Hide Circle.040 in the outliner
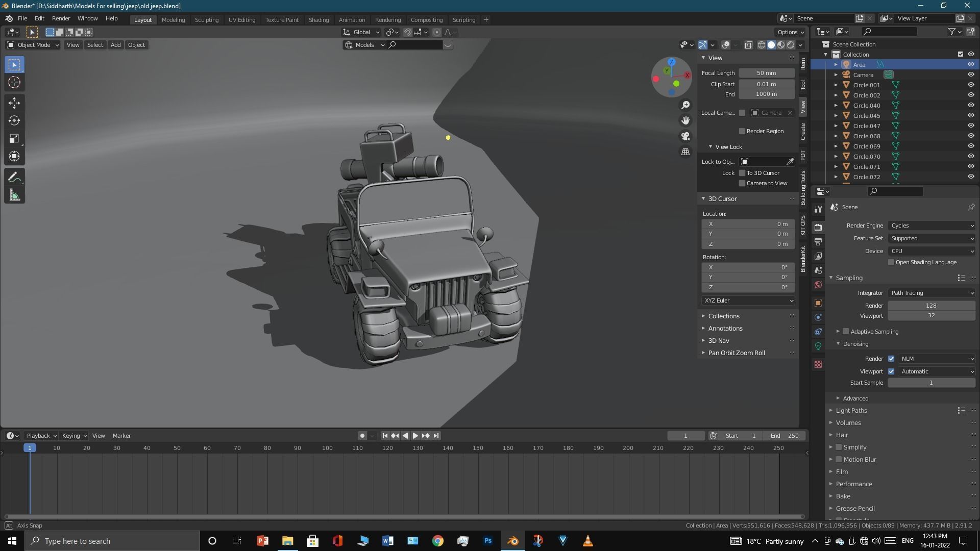The image size is (980, 551). click(x=971, y=105)
